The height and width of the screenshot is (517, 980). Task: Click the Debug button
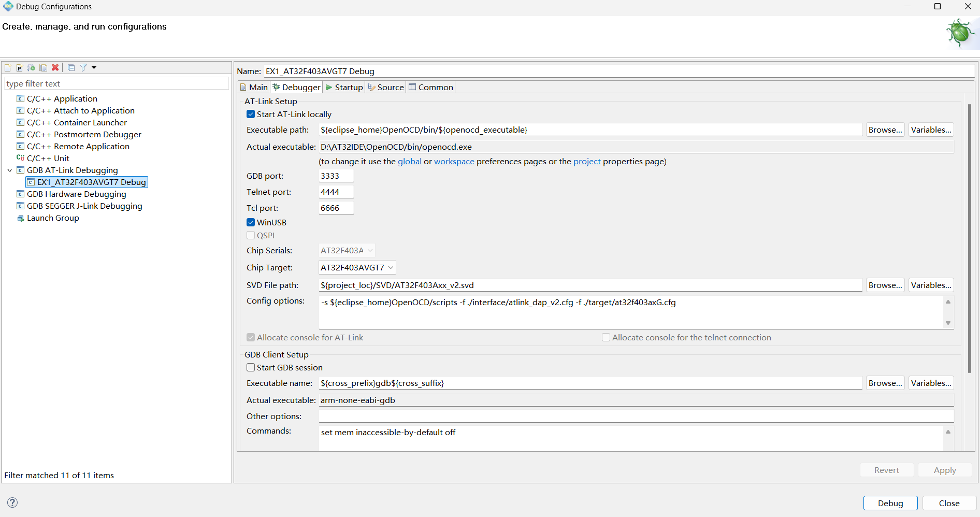[890, 503]
